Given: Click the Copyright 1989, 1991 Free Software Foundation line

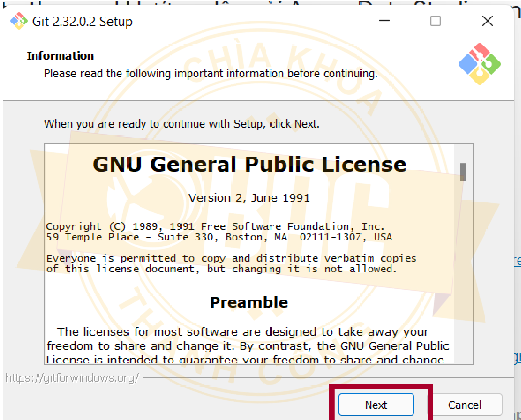Looking at the screenshot, I should [215, 227].
